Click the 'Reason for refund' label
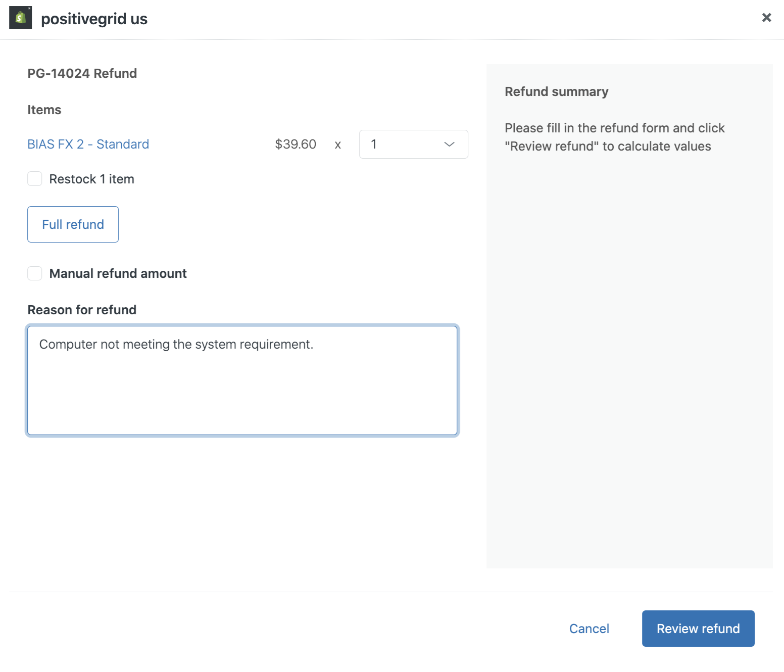Viewport: 784px width, 672px height. [82, 310]
